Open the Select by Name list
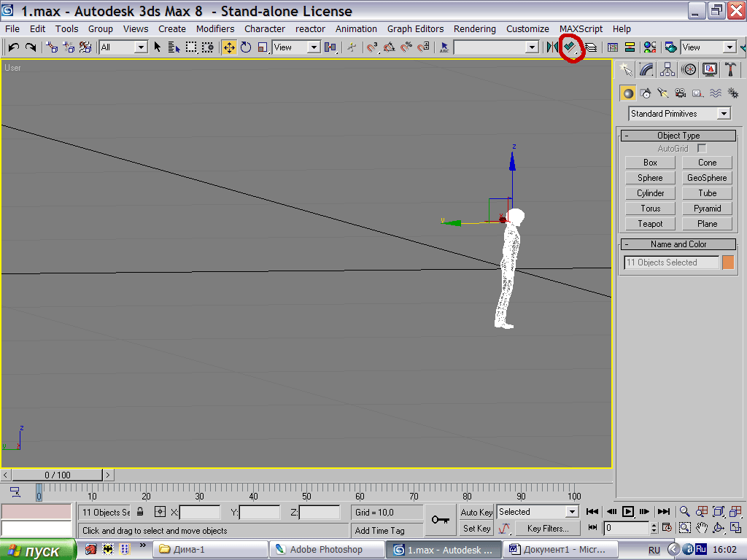The image size is (747, 560). (174, 47)
